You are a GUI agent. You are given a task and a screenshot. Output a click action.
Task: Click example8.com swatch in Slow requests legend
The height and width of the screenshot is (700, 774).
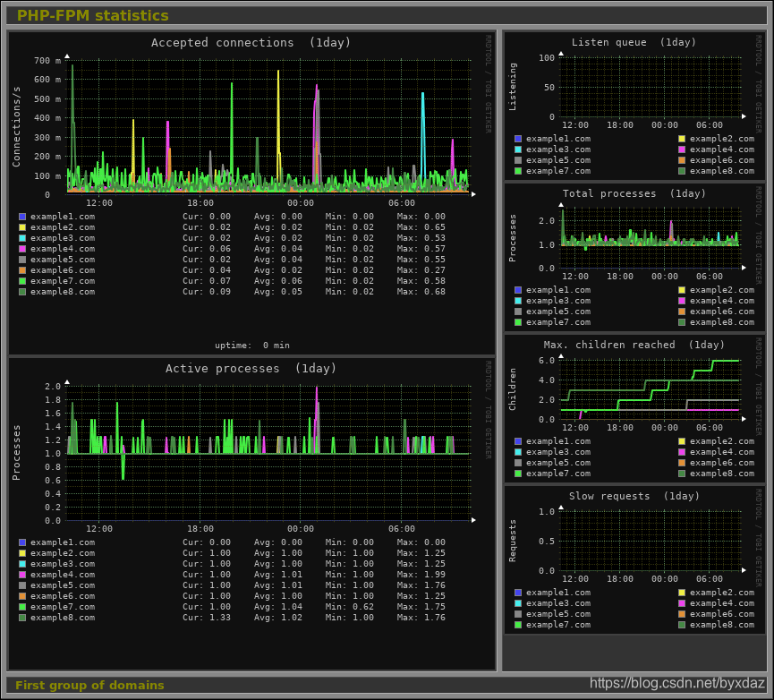coord(682,625)
